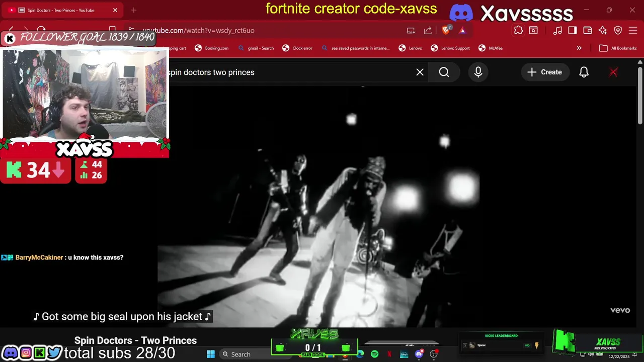The width and height of the screenshot is (644, 362).
Task: Open Discord from the taskbar
Action: click(419, 354)
